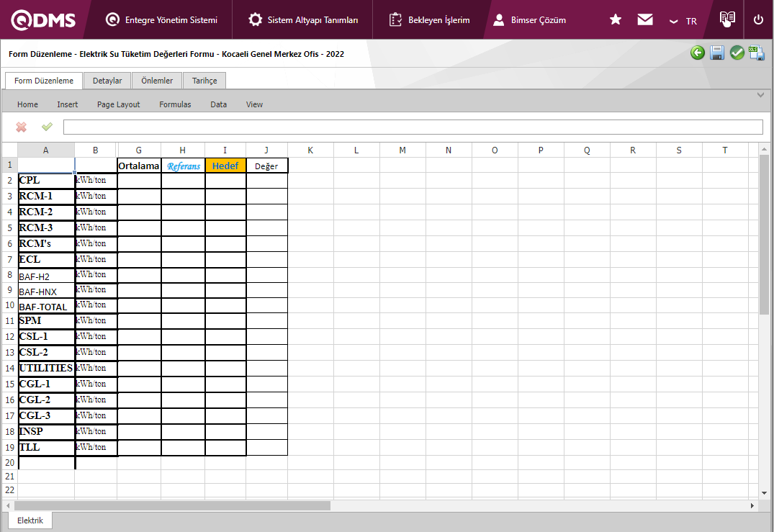This screenshot has width=774, height=532.
Task: Open Bekleyen İşlerim from the top bar
Action: 430,20
